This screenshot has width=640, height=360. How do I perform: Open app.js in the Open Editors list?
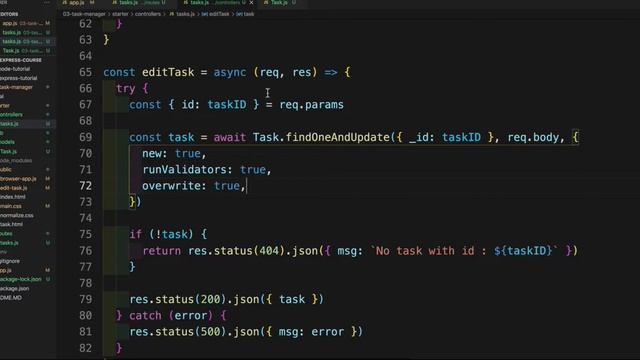pyautogui.click(x=25, y=23)
